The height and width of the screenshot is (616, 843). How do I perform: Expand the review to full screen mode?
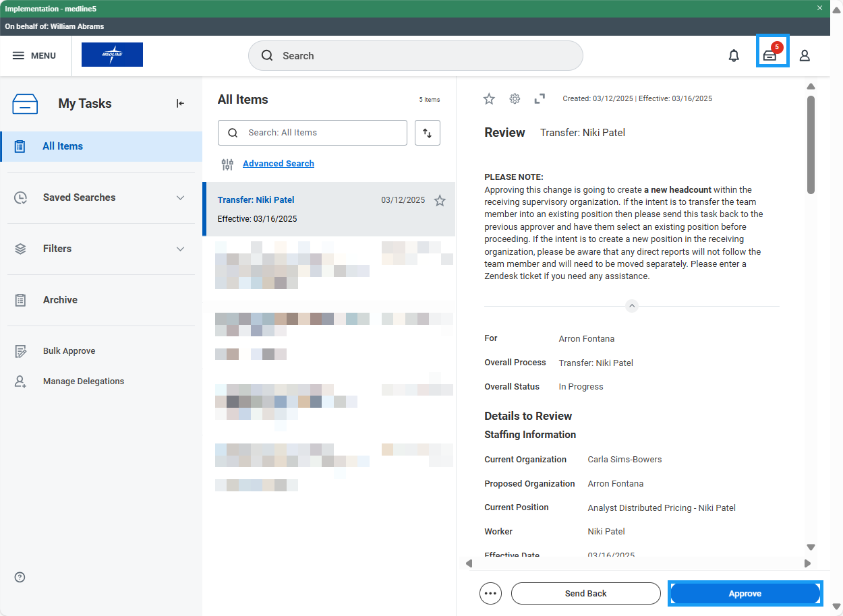[540, 98]
